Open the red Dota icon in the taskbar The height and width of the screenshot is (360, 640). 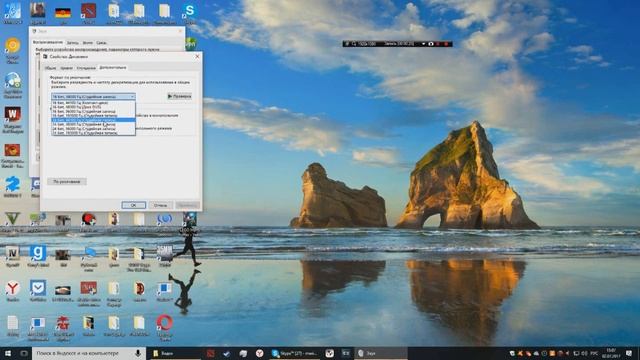click(x=210, y=353)
